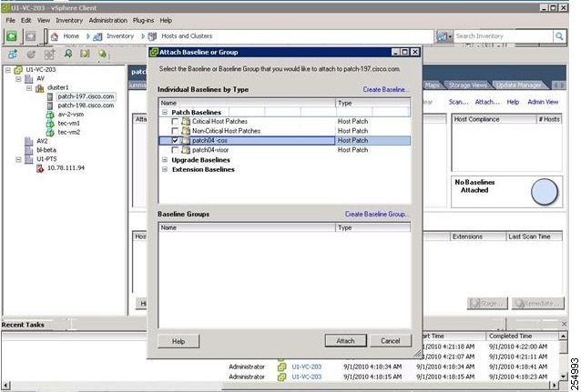Click Recent Tasks scrollbar up arrow

click(563, 337)
